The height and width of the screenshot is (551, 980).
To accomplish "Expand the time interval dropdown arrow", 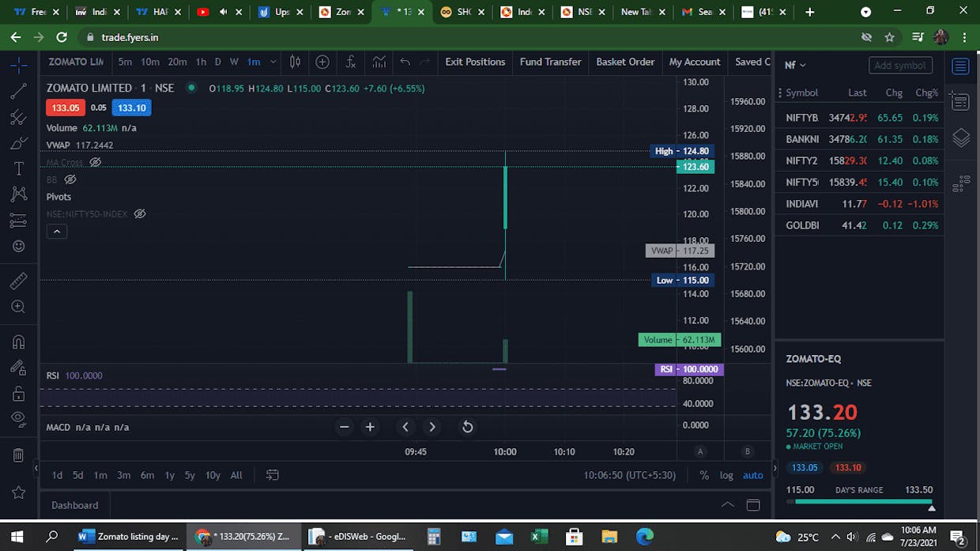I will click(273, 62).
